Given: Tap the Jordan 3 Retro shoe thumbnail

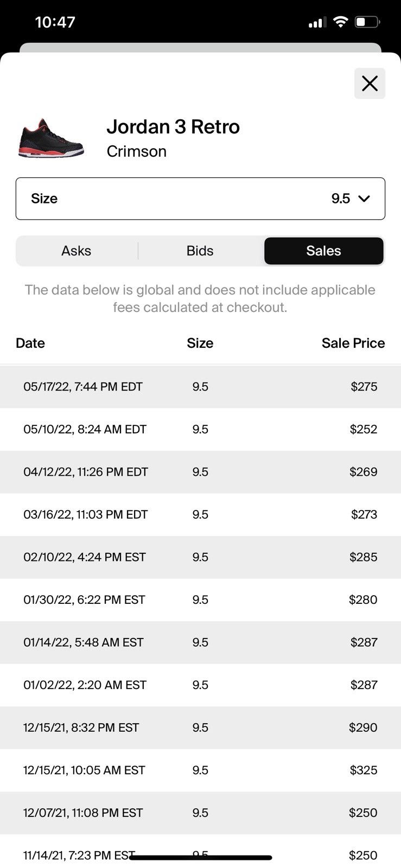Looking at the screenshot, I should pyautogui.click(x=52, y=138).
